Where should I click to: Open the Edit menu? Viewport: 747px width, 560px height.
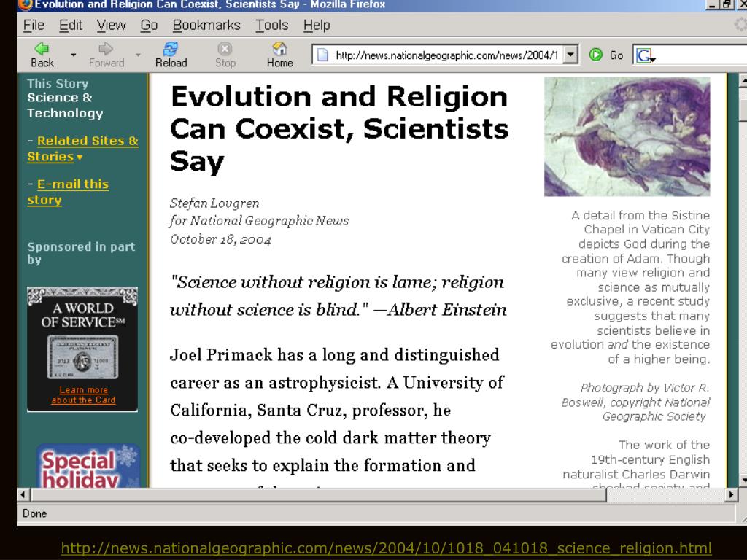[x=71, y=25]
